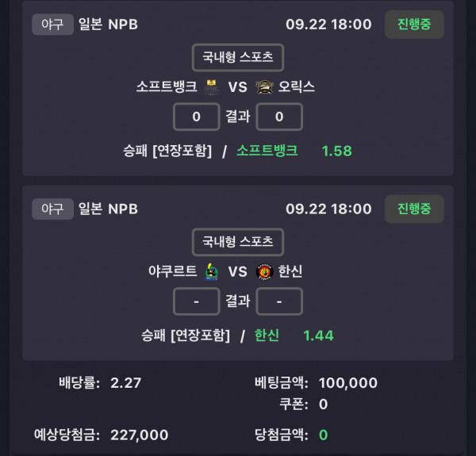Click the 1.44 odds value

point(318,335)
